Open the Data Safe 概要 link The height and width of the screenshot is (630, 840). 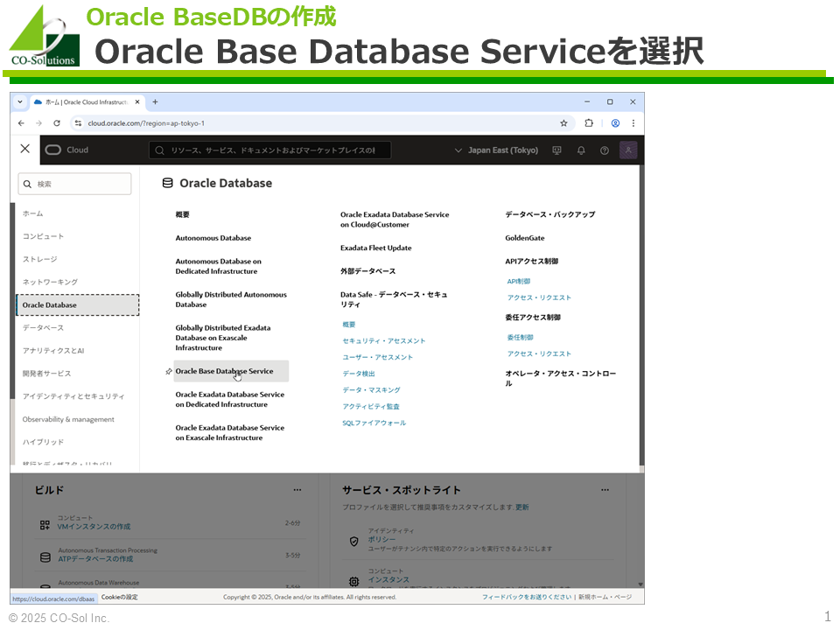[x=349, y=325]
